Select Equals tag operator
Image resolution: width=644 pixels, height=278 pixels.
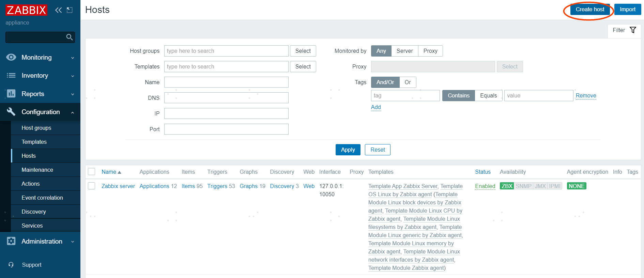[489, 95]
